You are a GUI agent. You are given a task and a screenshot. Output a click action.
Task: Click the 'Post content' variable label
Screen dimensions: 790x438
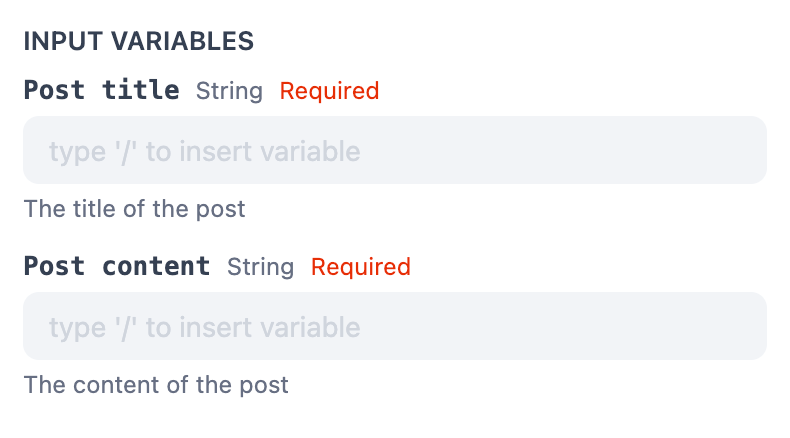coord(117,267)
